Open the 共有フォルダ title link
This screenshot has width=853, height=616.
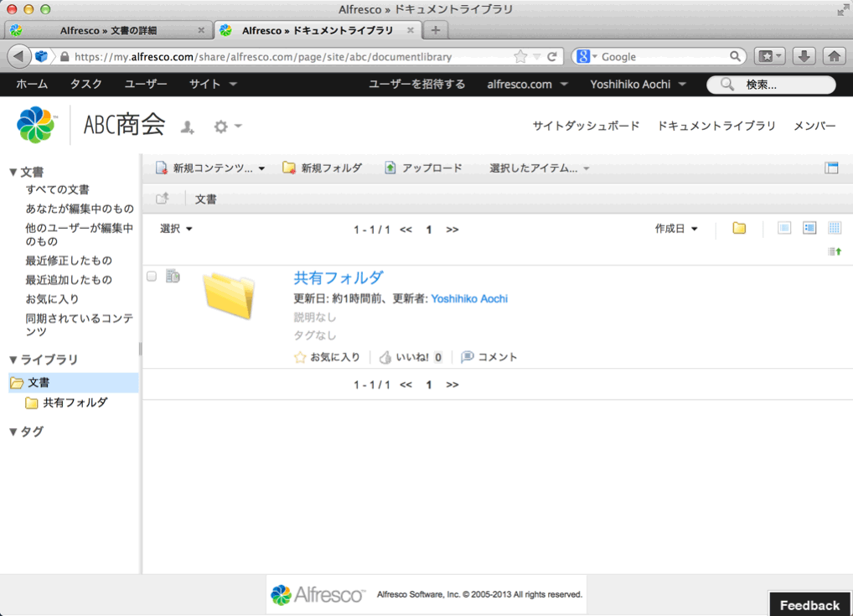pyautogui.click(x=339, y=278)
